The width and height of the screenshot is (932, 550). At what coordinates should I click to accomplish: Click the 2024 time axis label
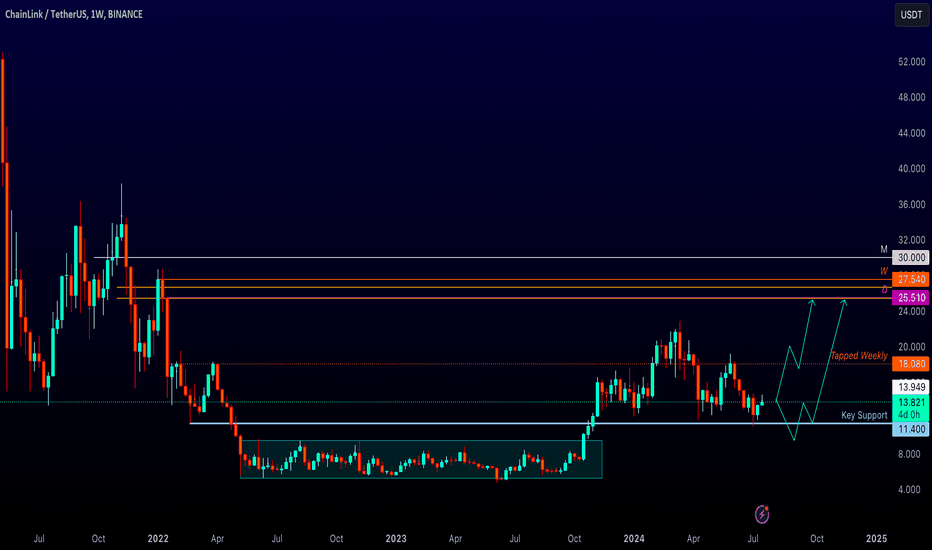click(x=634, y=539)
